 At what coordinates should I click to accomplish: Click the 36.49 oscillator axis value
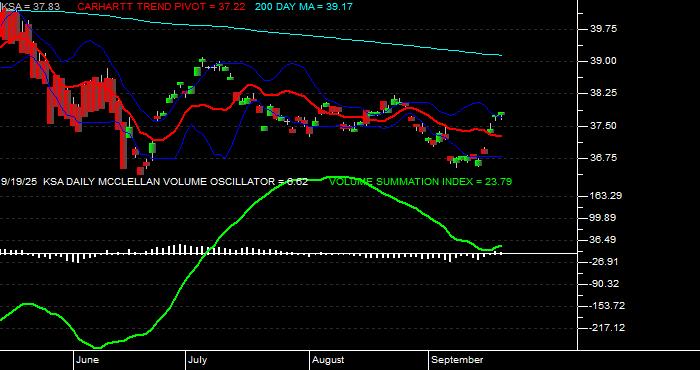pyautogui.click(x=603, y=240)
